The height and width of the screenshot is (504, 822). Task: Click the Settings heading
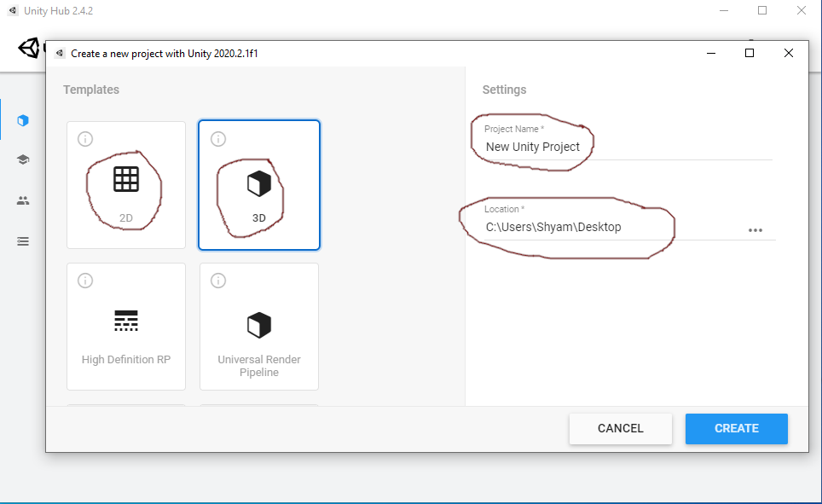[x=504, y=90]
